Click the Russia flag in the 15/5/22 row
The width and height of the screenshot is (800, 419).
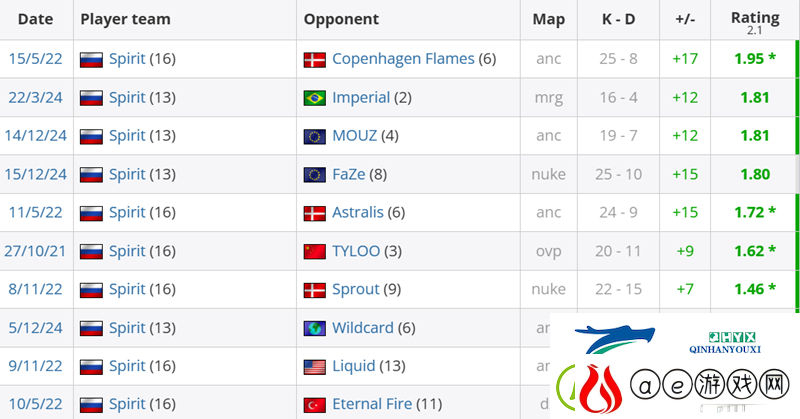[x=91, y=60]
